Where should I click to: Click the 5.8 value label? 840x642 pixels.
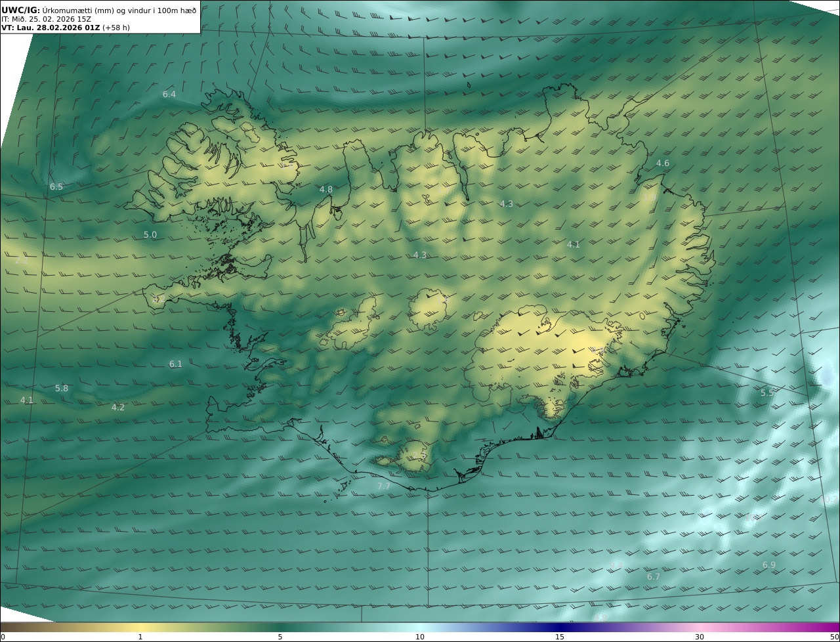tap(62, 389)
